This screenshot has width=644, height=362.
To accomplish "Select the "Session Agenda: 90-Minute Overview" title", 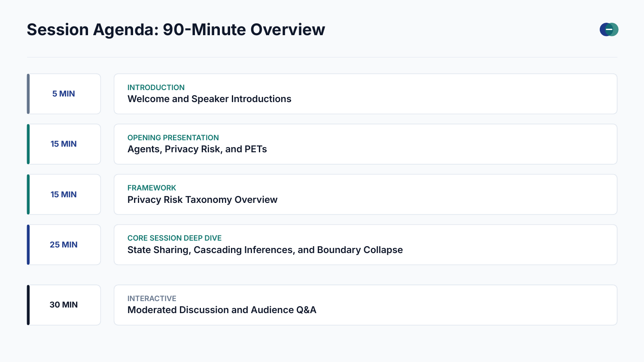I will point(176,30).
